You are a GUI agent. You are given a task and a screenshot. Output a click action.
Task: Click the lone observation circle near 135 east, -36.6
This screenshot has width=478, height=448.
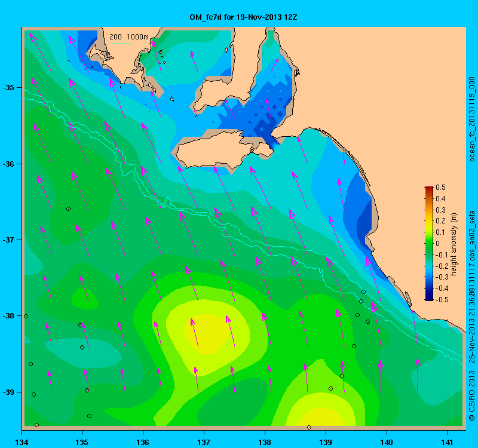68,208
